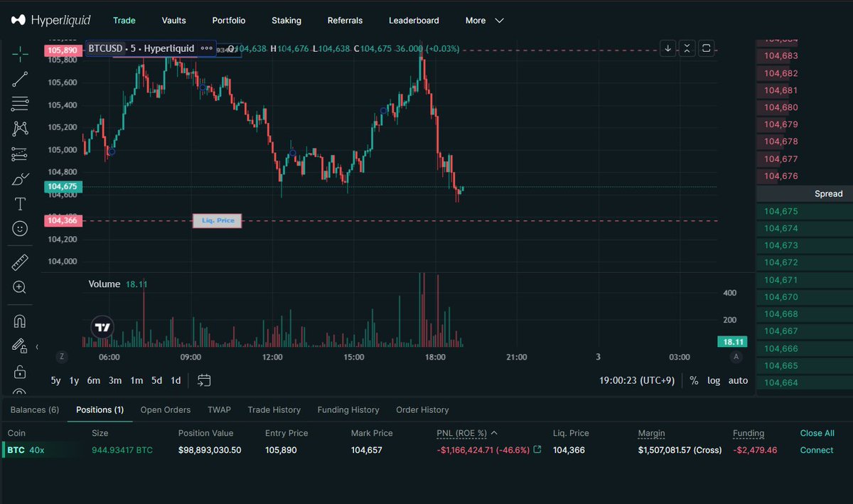This screenshot has width=853, height=504.
Task: Switch to the Open Orders tab
Action: click(x=166, y=409)
